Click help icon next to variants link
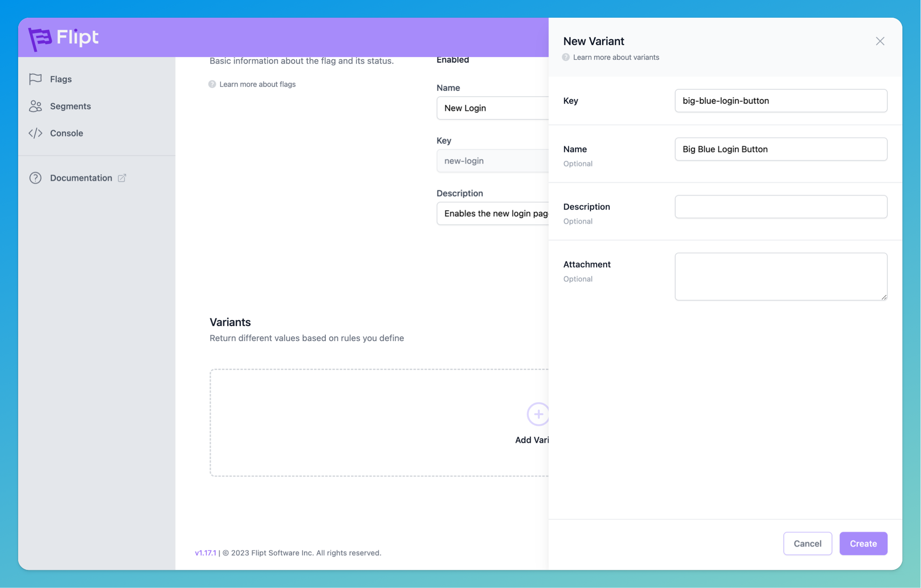 click(566, 58)
